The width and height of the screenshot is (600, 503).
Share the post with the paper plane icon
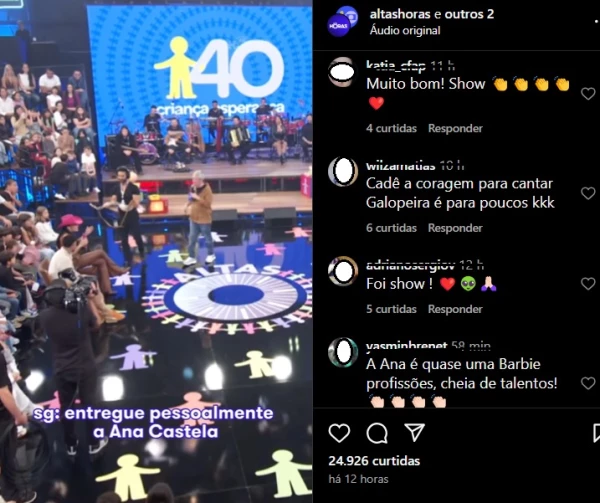(415, 432)
